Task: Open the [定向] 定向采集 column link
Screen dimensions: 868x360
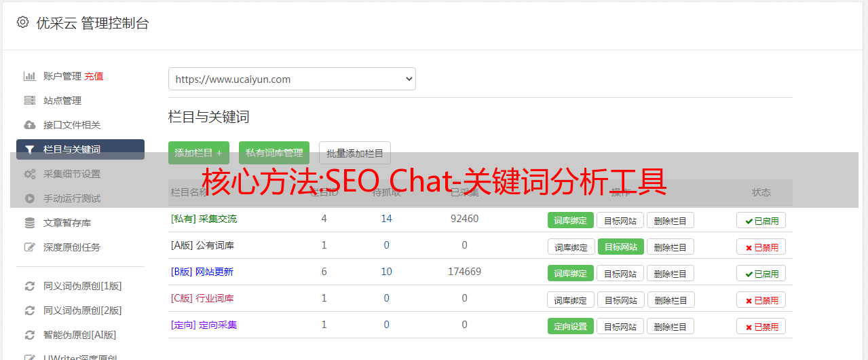Action: (x=204, y=325)
